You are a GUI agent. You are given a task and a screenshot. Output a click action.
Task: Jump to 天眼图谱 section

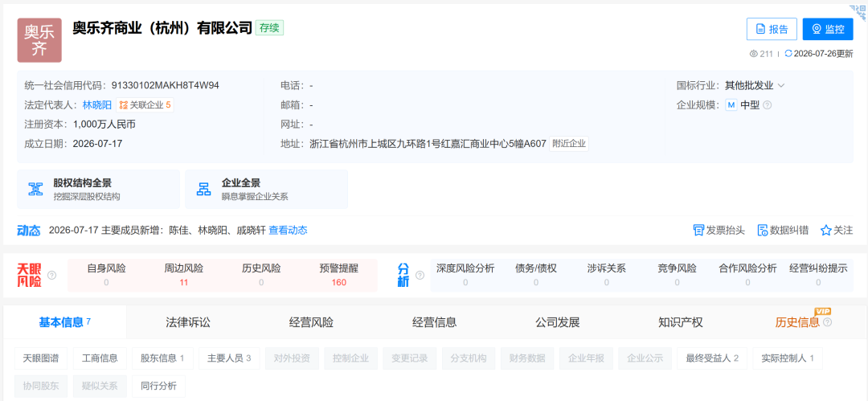(x=41, y=358)
